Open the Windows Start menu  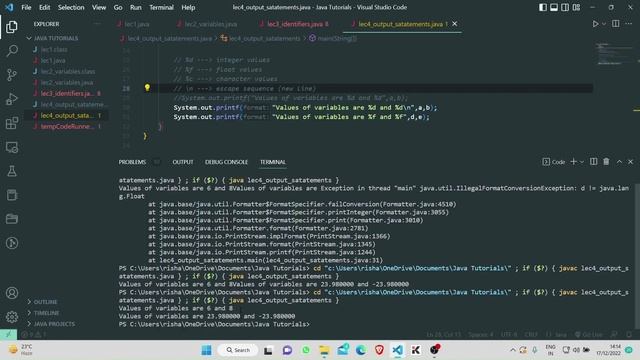(207, 350)
